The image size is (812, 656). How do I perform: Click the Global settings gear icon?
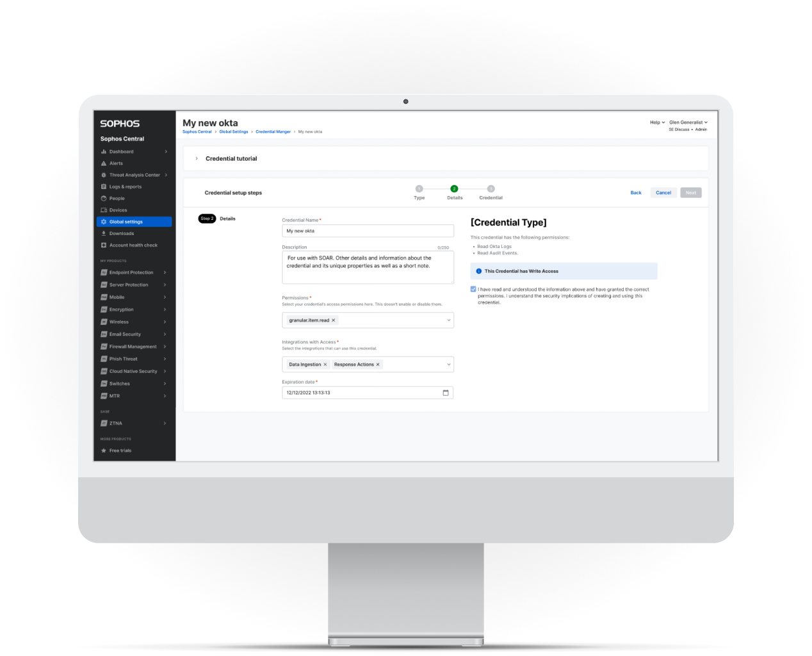pos(104,222)
